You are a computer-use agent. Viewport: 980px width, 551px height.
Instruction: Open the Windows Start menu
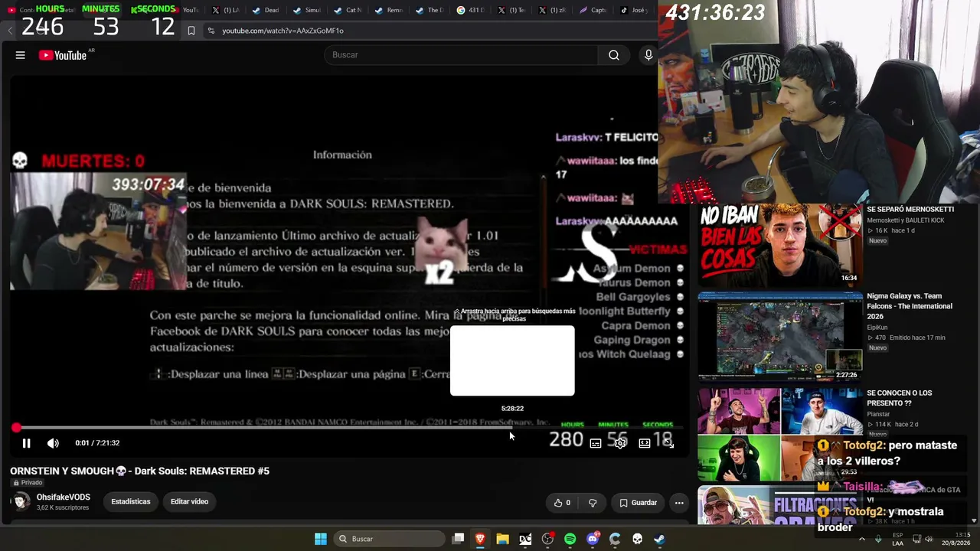coord(321,539)
